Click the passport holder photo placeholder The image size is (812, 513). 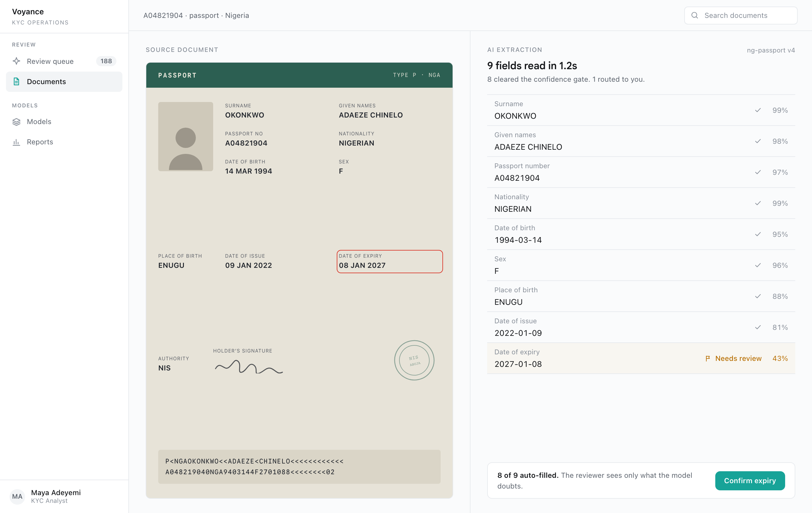(185, 136)
